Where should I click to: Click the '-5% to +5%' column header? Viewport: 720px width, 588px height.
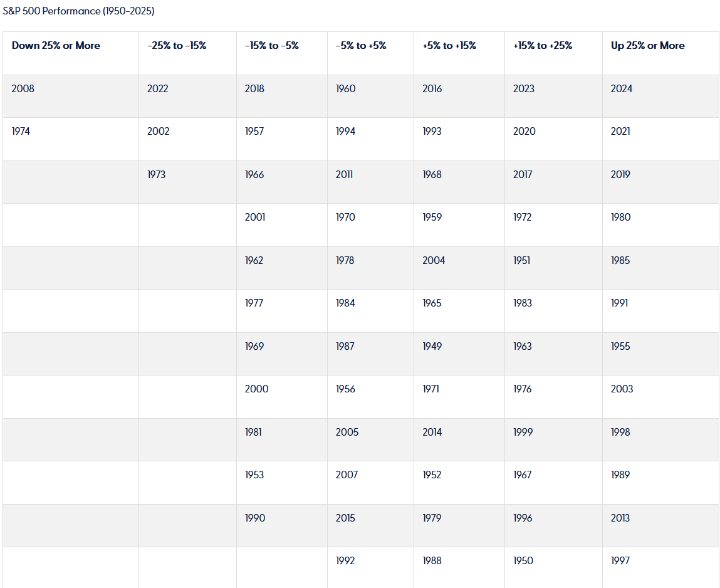coord(361,46)
